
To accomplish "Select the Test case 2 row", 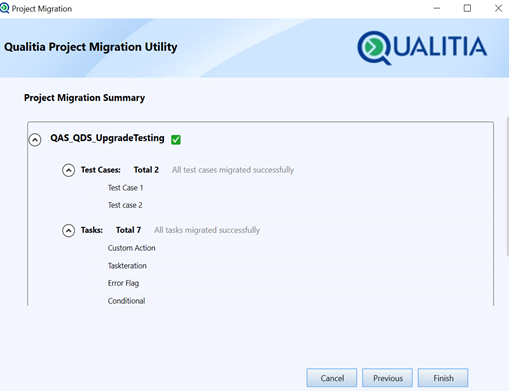I will coord(293,205).
